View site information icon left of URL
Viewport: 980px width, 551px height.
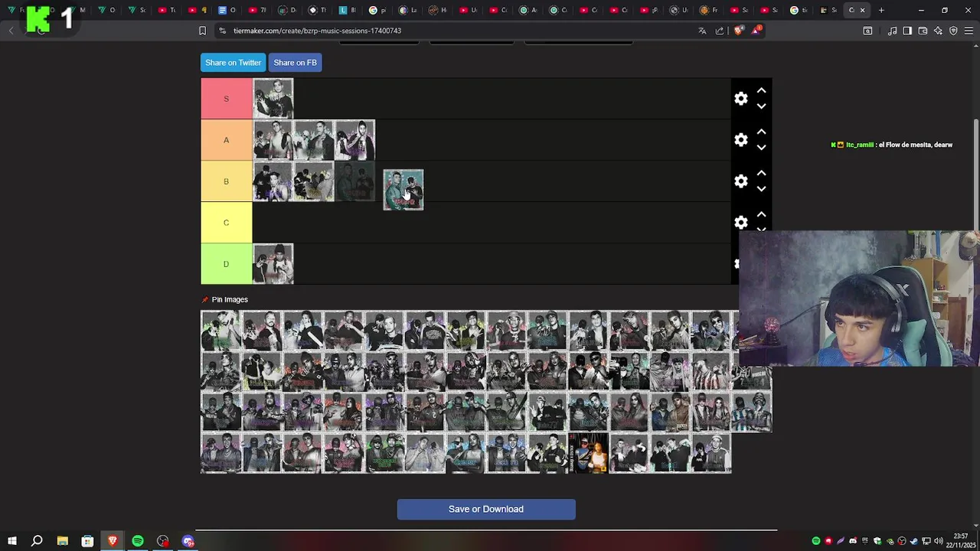coord(222,31)
